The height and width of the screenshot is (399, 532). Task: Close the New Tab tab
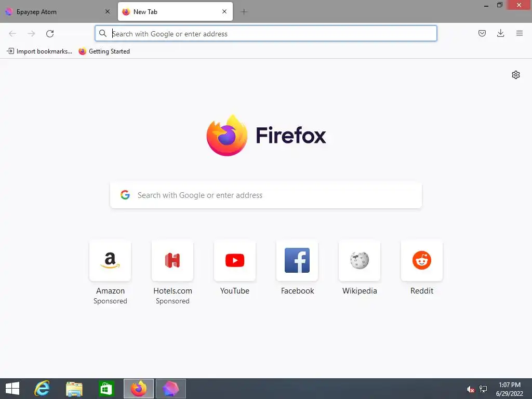[224, 11]
